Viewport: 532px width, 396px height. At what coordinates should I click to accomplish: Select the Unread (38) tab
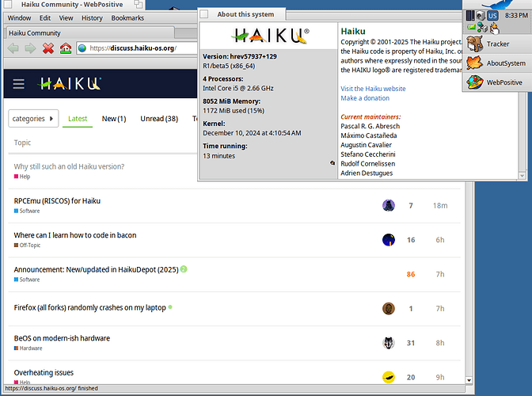158,119
